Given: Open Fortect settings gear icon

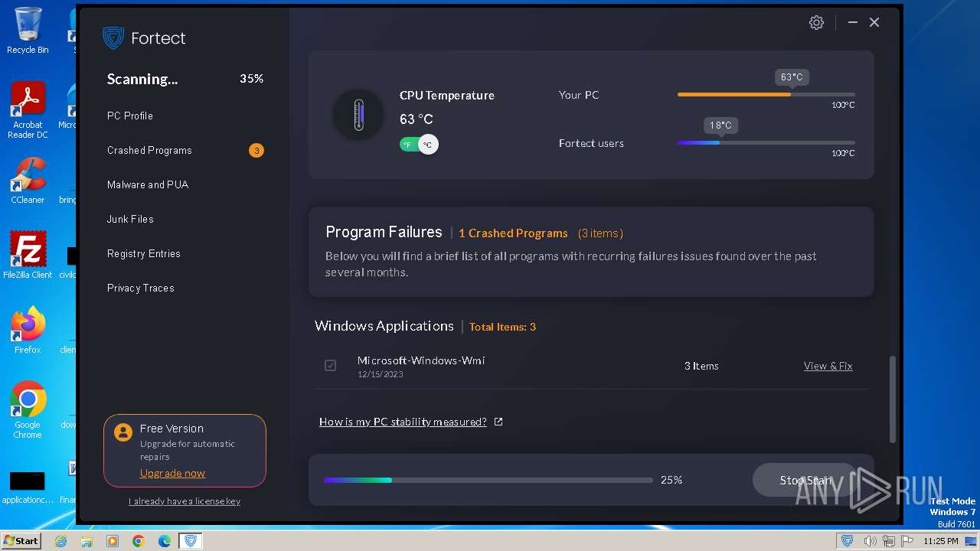Looking at the screenshot, I should point(816,23).
